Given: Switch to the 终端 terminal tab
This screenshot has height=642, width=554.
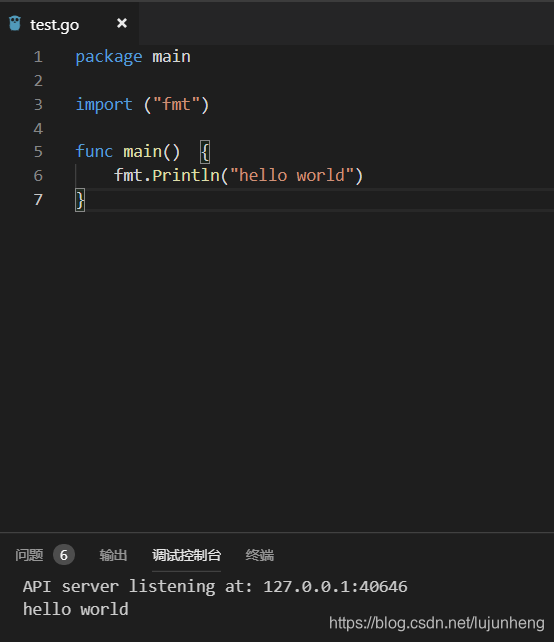Looking at the screenshot, I should click(x=260, y=555).
